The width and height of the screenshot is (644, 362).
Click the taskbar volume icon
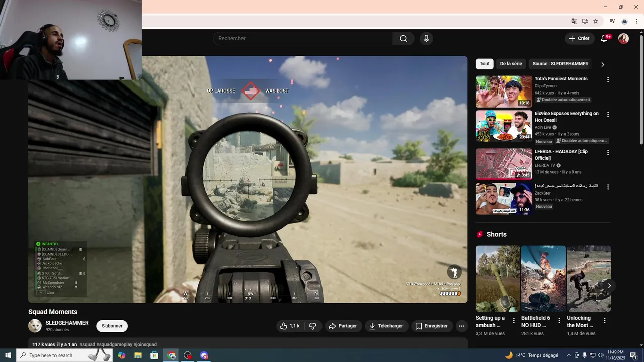point(600,355)
